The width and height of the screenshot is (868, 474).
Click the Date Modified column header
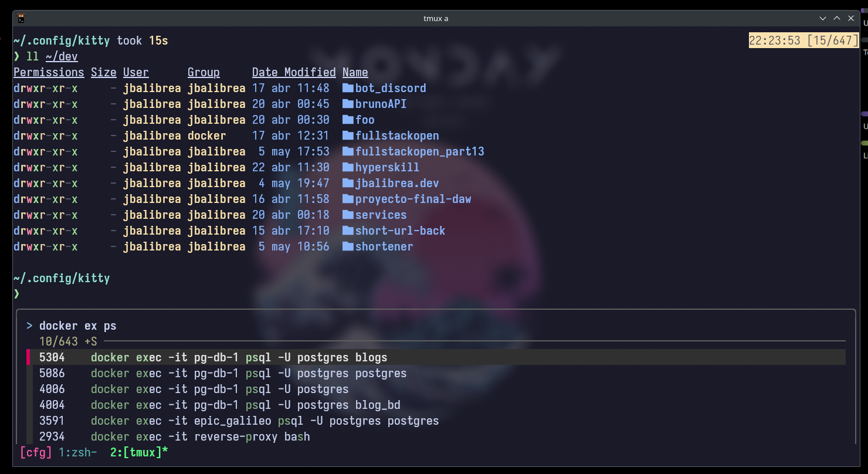coord(294,72)
